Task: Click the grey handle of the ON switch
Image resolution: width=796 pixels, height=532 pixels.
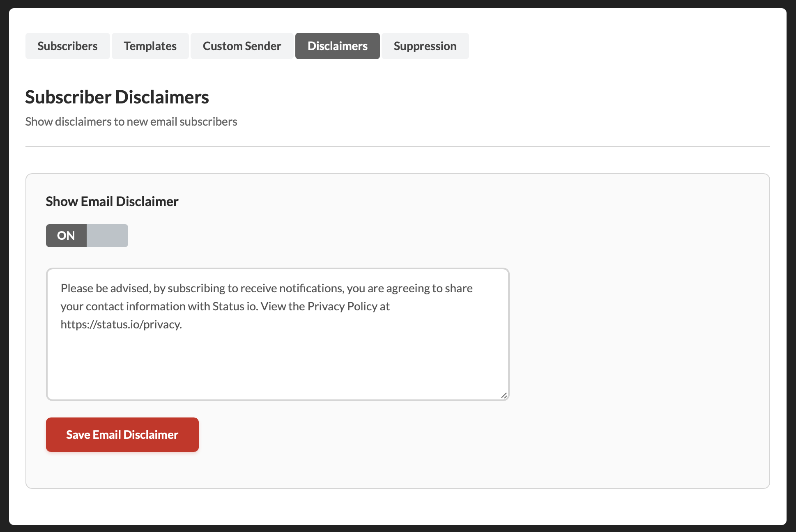Action: [107, 236]
